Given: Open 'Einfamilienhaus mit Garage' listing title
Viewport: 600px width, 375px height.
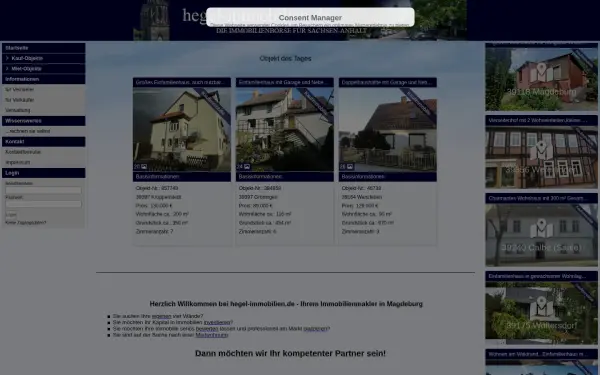Looking at the screenshot, I should (285, 82).
